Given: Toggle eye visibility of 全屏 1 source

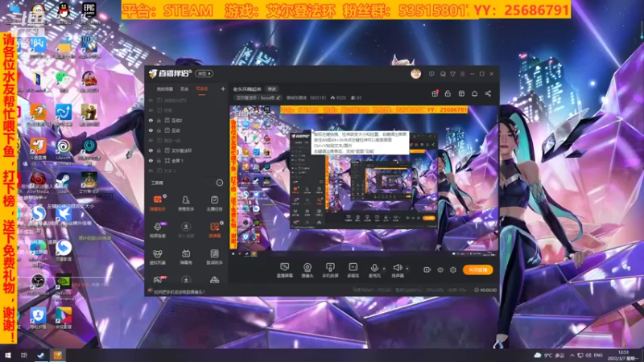Looking at the screenshot, I should (151, 160).
